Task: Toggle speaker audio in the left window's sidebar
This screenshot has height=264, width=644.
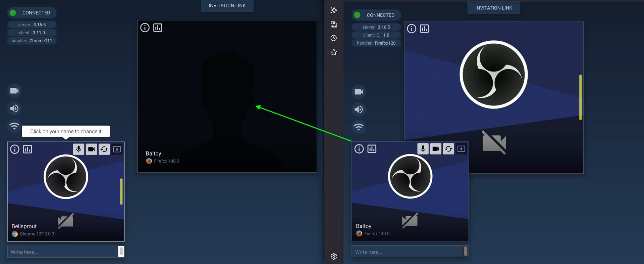Action: point(14,108)
